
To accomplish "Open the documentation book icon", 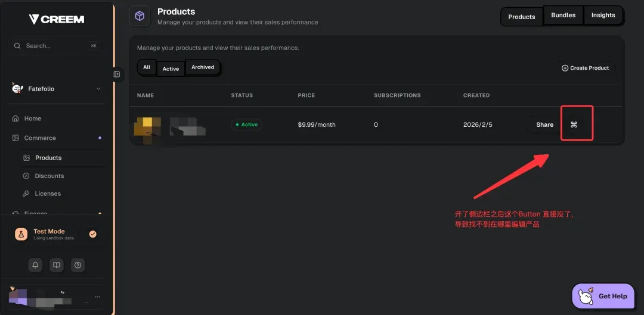I will (x=56, y=265).
